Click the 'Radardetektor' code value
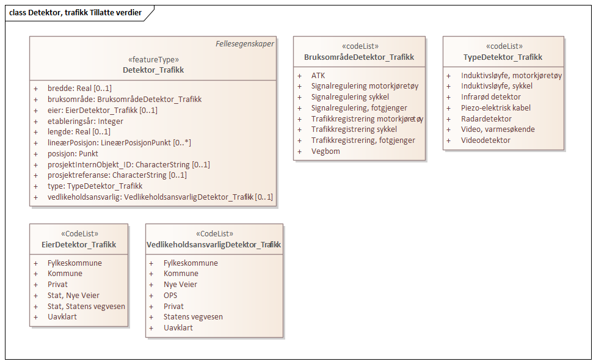 (x=486, y=119)
